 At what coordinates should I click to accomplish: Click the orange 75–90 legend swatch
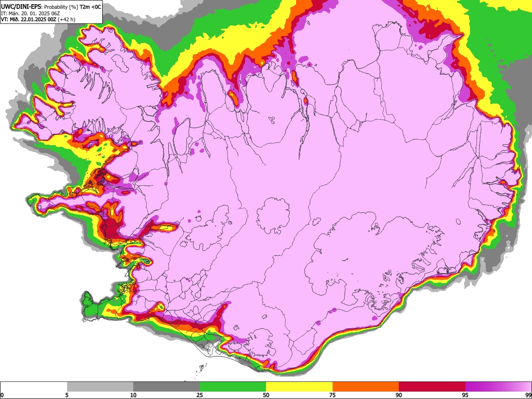[366, 387]
